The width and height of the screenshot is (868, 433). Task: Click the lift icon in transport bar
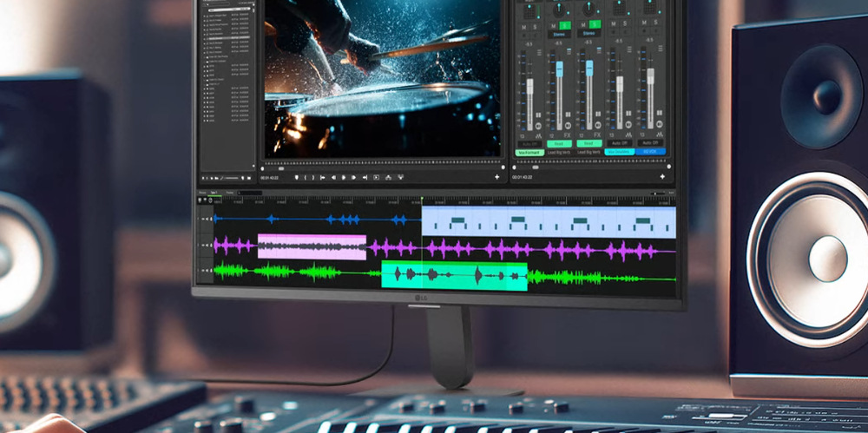pyautogui.click(x=388, y=177)
